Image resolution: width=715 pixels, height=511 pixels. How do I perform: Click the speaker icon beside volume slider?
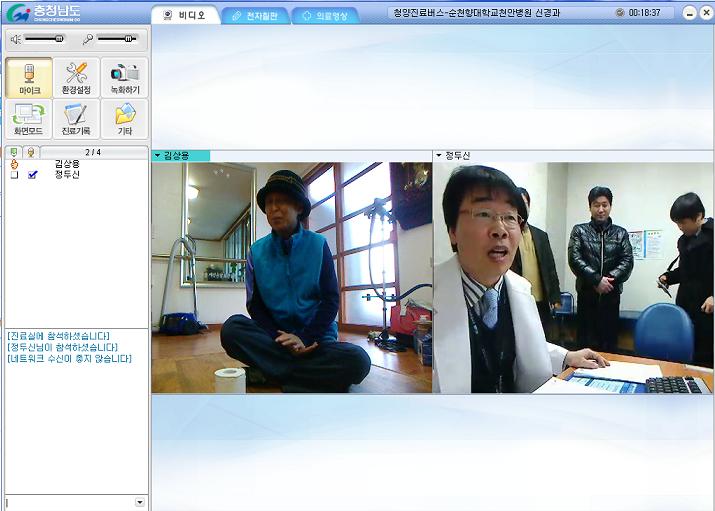(x=15, y=39)
